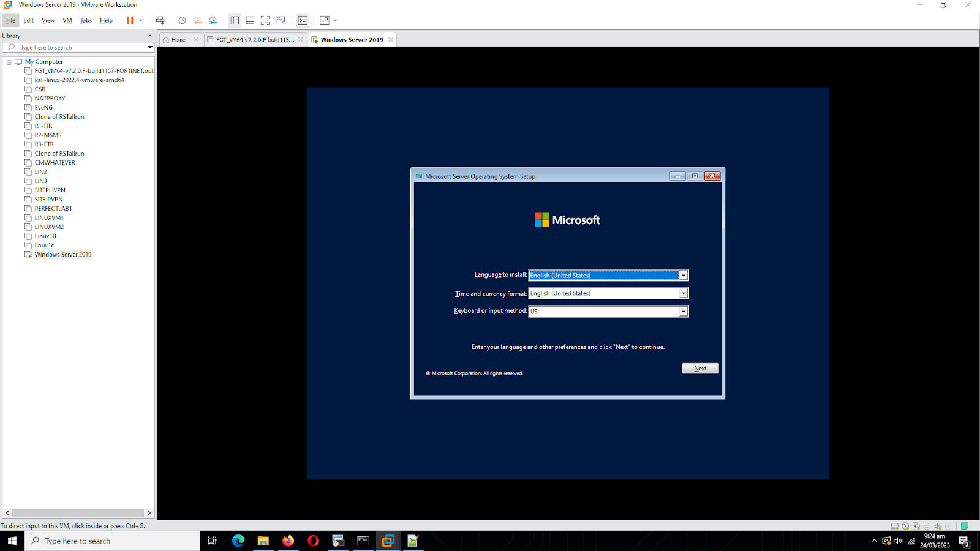This screenshot has width=980, height=551.
Task: Select Windows Server 2019 in Library
Action: pyautogui.click(x=63, y=255)
